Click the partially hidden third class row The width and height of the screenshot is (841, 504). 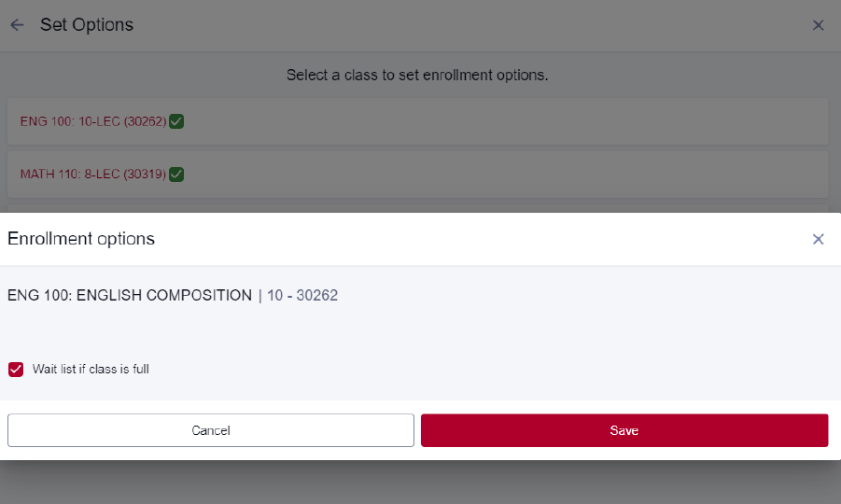418,208
